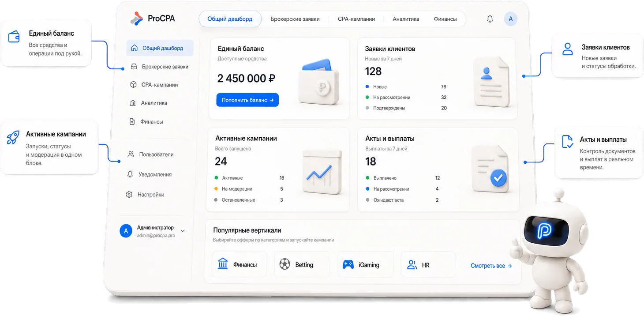Click the soccer ball icon on Betting

point(285,264)
